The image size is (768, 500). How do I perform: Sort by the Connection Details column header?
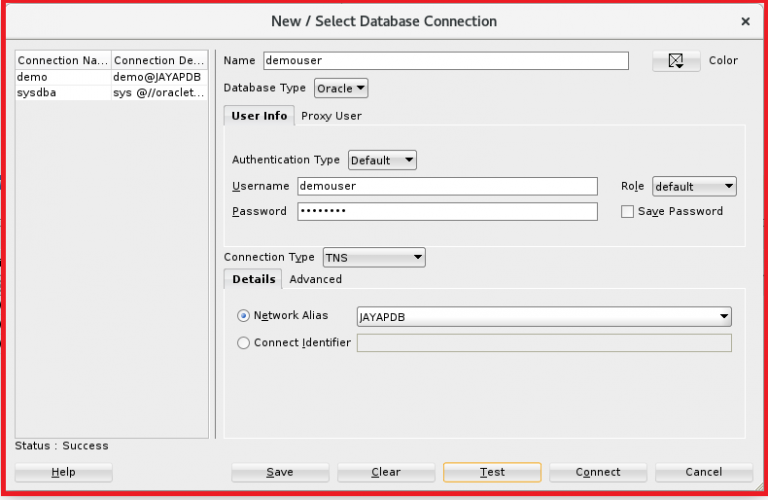pyautogui.click(x=160, y=60)
